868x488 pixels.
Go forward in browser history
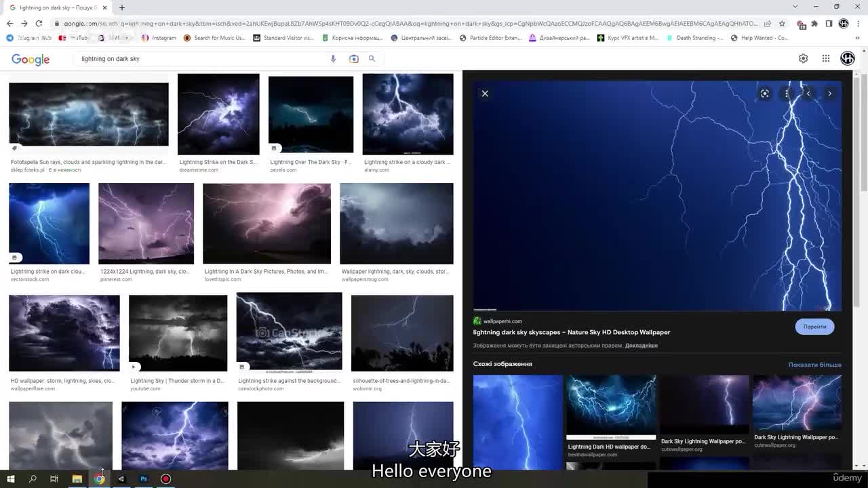tap(24, 23)
